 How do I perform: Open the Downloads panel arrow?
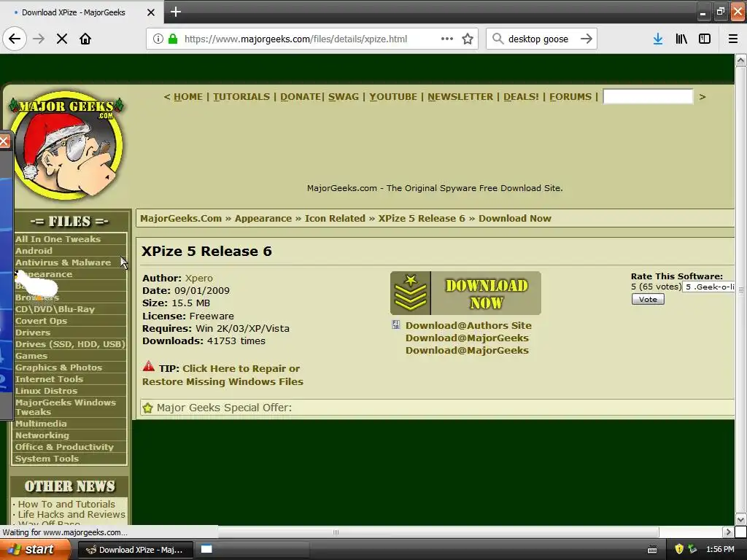point(657,39)
